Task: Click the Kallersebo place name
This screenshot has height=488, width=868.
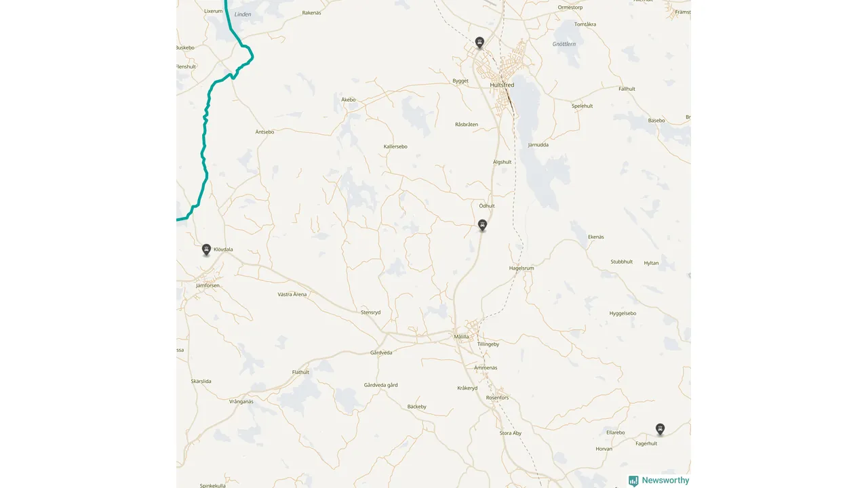Action: (x=395, y=146)
